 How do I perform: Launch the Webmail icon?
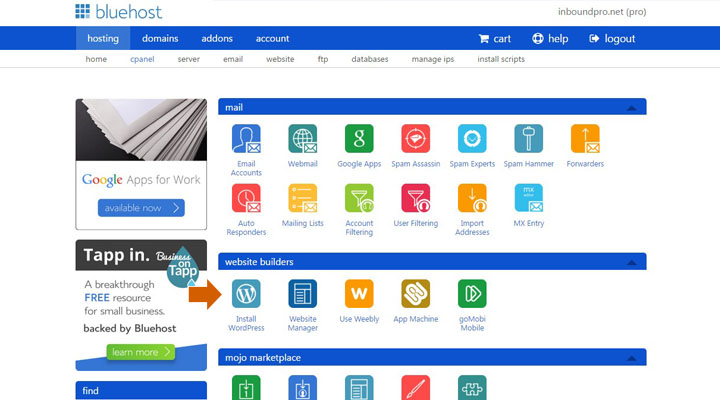click(303, 139)
